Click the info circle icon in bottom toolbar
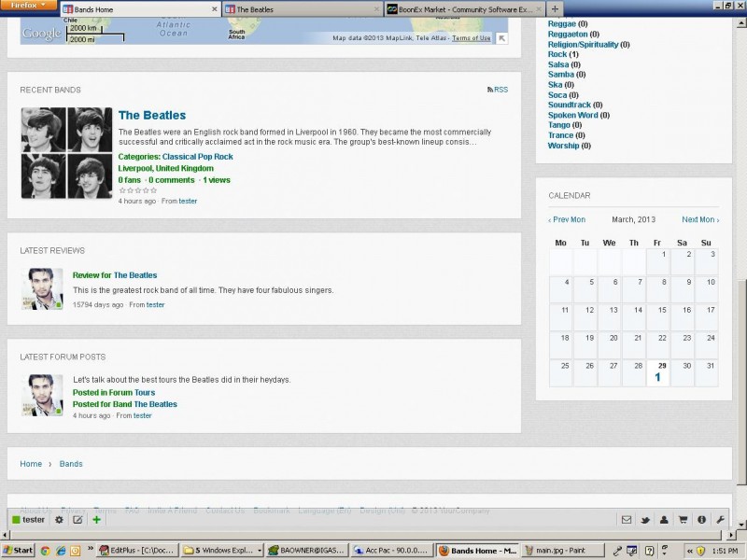747x560 pixels. (x=701, y=520)
